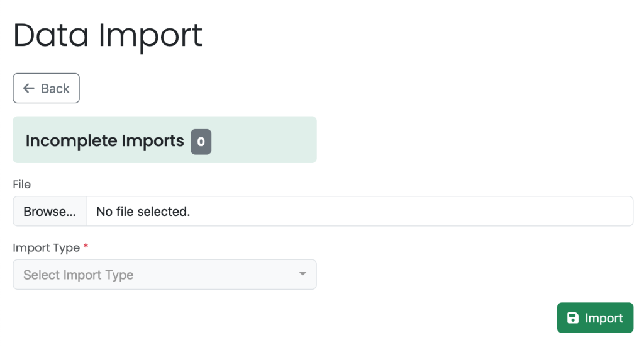Click the left arrow icon in Back button
The image size is (644, 347).
coord(28,88)
